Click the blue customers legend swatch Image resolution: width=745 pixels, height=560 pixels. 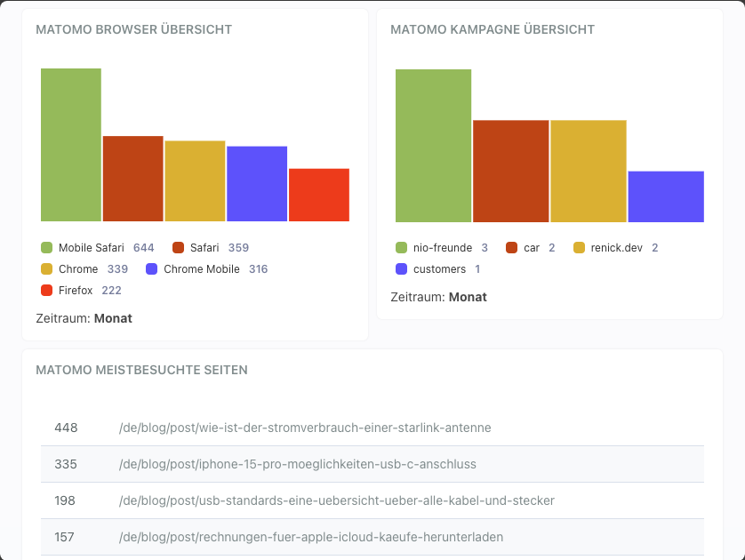tap(402, 268)
